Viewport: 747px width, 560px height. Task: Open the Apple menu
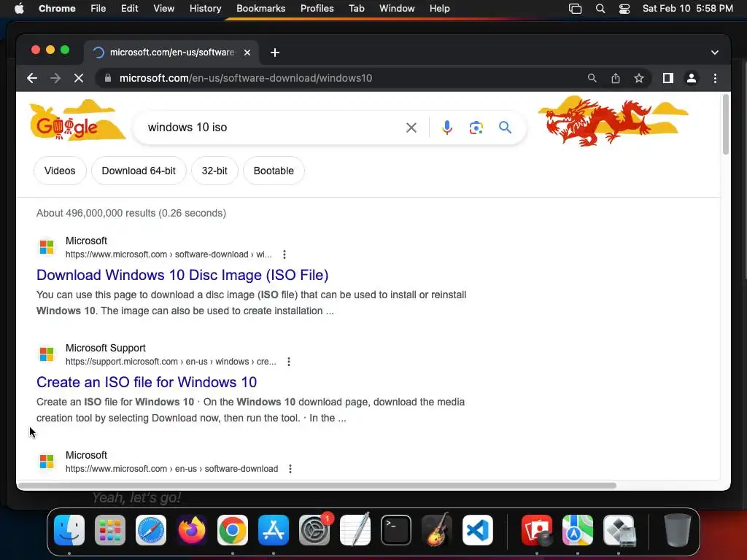click(x=19, y=9)
